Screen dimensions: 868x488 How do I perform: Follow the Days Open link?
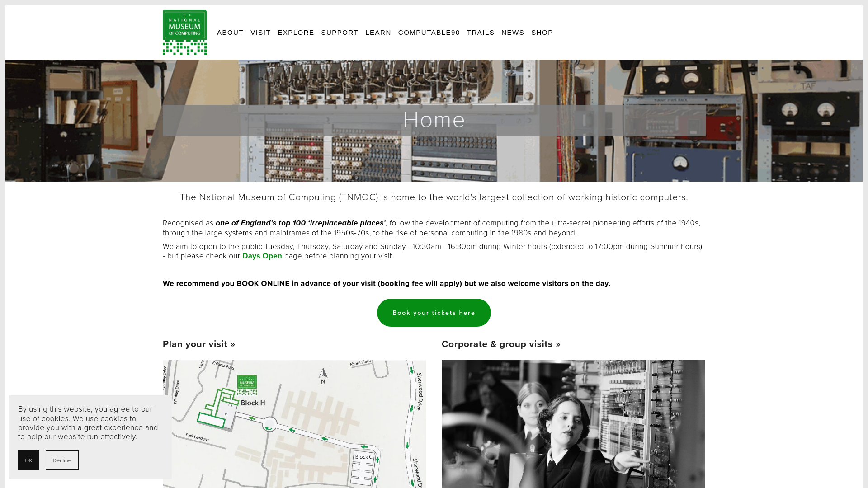point(262,256)
